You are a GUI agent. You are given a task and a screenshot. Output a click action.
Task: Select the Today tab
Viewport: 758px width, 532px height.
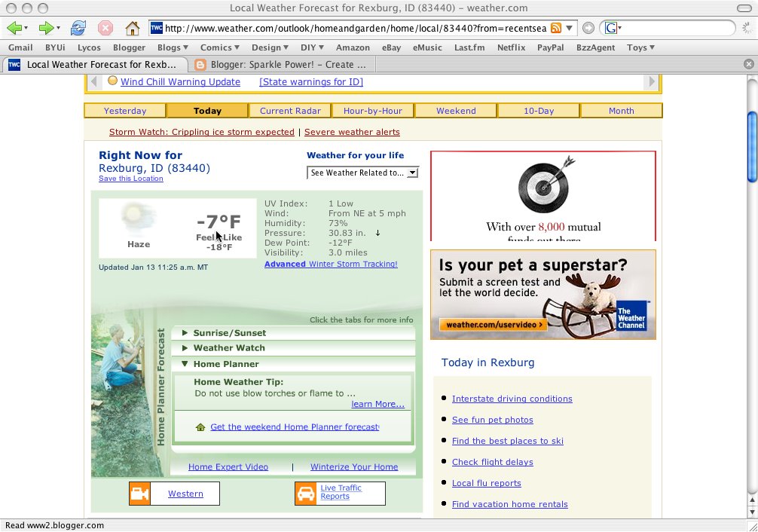click(207, 111)
